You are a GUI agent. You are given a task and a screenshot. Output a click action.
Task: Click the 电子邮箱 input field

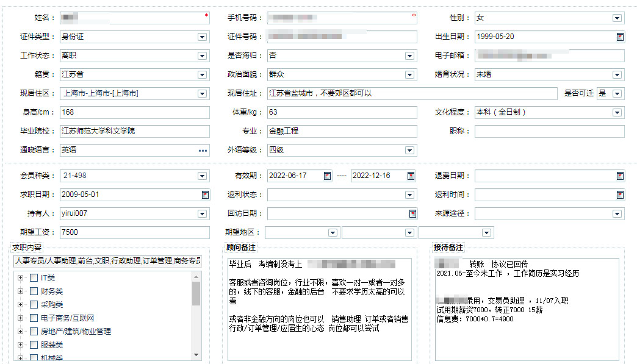tap(550, 55)
